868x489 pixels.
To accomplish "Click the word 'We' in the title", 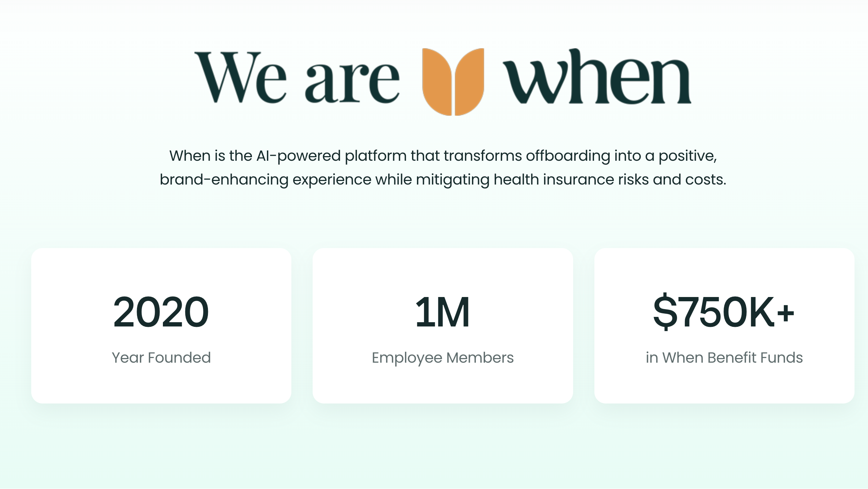I will pos(241,77).
